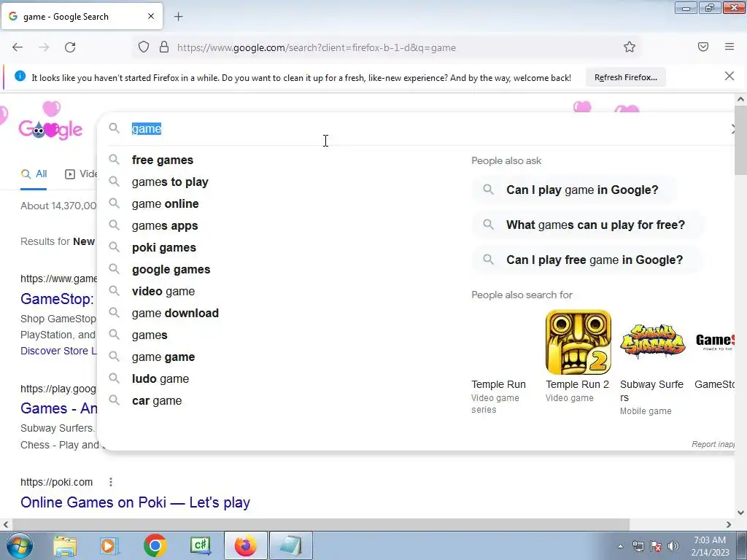Click into the search field containing 'game'

[419, 128]
